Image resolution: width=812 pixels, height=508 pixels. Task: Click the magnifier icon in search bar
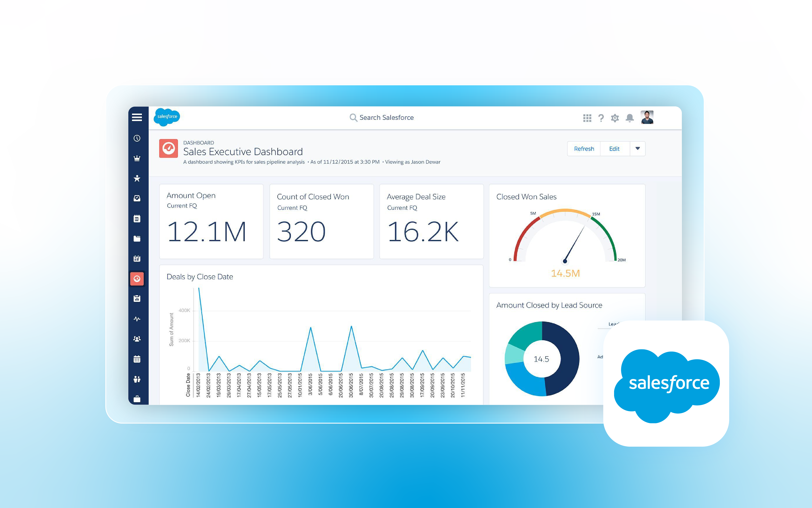[x=353, y=118]
